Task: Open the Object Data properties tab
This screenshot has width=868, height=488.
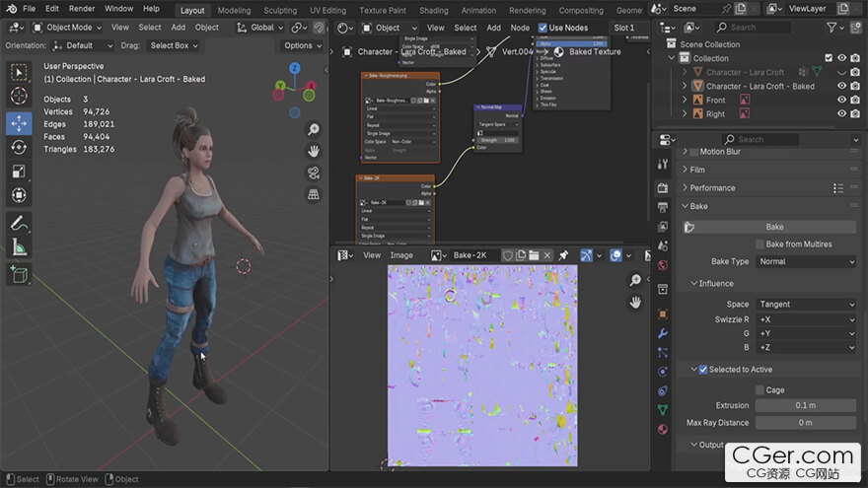Action: 663,410
